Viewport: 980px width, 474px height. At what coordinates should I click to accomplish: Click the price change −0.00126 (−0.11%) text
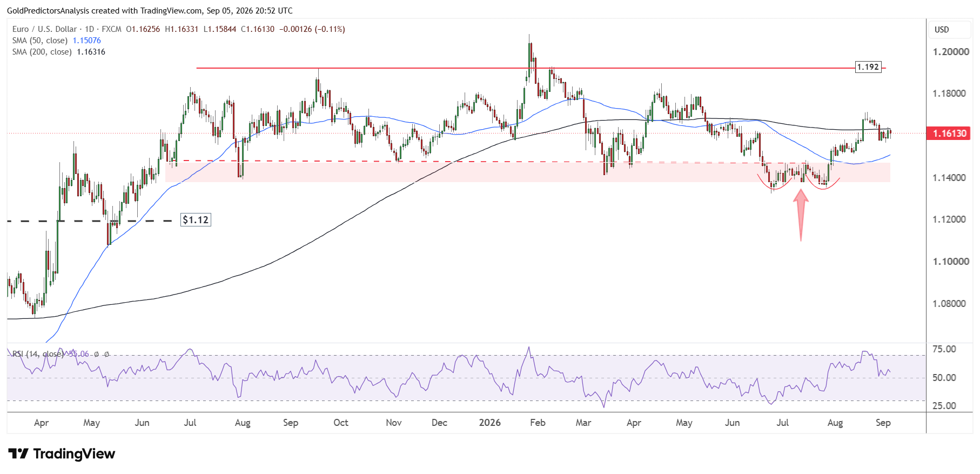coord(312,29)
